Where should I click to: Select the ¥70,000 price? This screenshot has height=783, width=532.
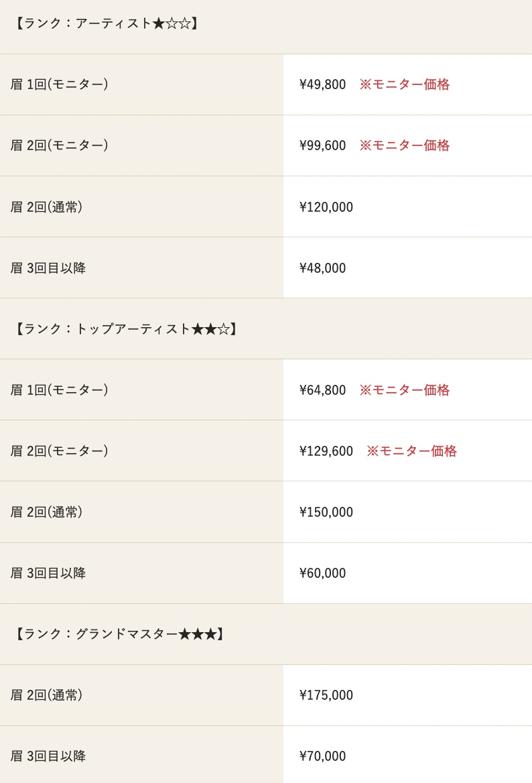(322, 756)
